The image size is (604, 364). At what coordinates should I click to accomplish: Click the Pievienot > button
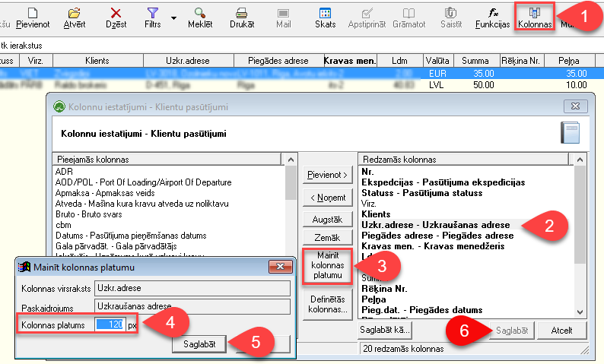coord(327,175)
